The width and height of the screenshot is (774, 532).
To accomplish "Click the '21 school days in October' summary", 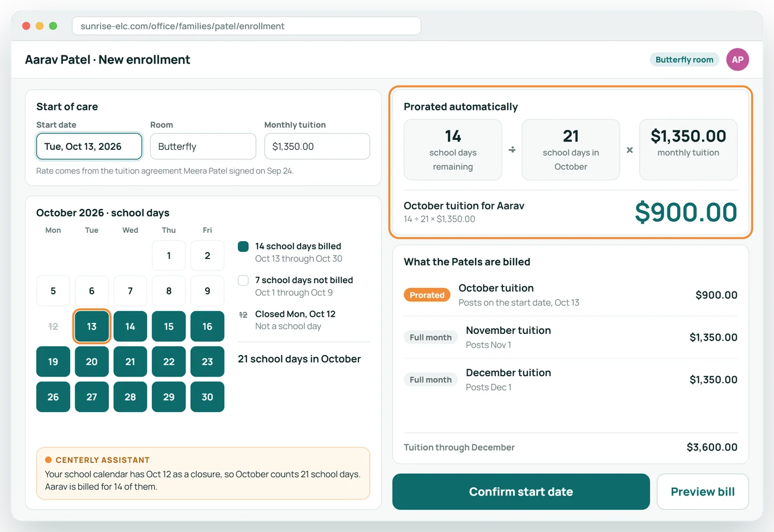I will [x=299, y=359].
